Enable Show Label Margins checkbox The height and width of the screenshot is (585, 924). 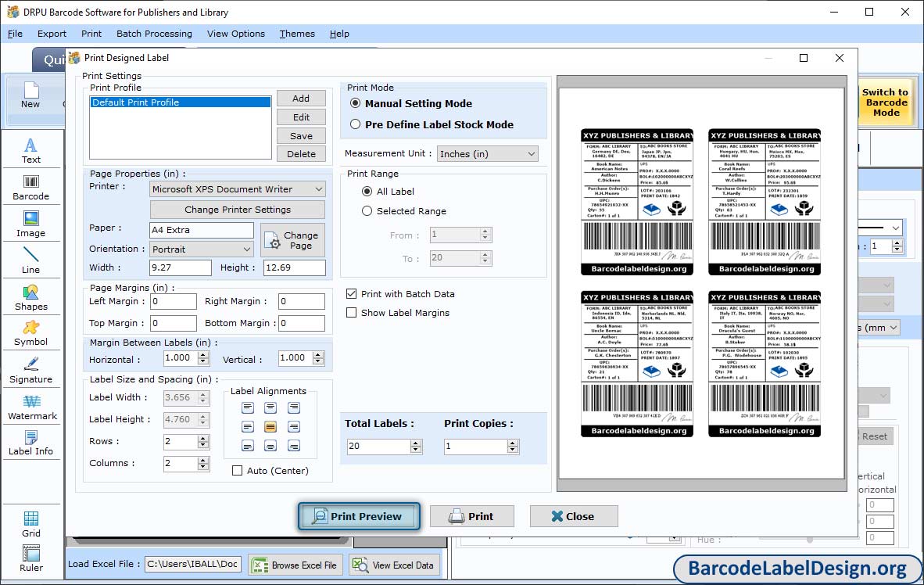click(351, 313)
